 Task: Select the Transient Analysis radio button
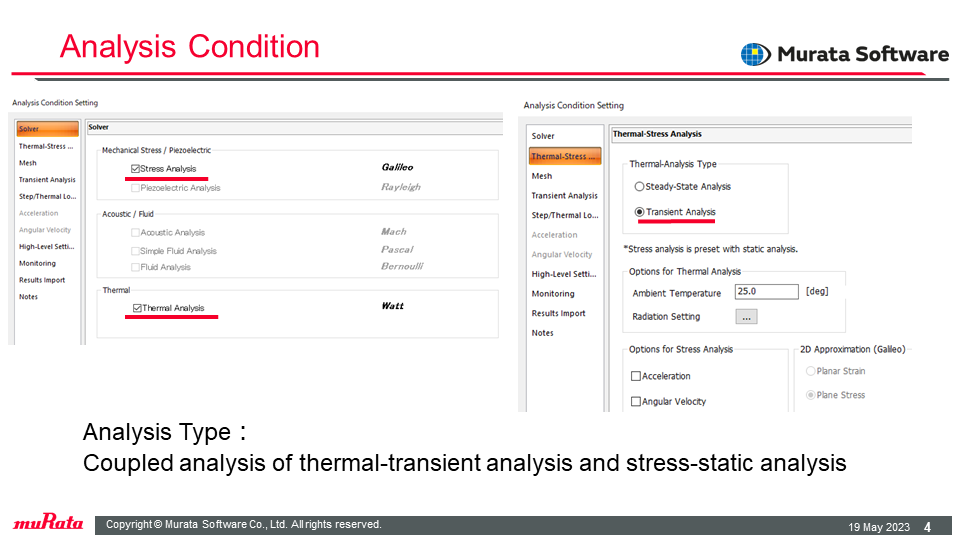click(x=639, y=212)
